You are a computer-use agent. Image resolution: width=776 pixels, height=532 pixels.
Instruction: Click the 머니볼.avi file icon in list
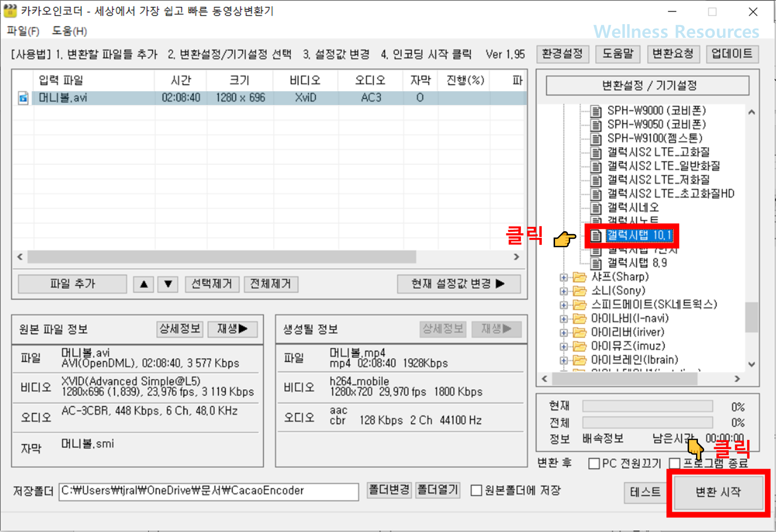coord(23,98)
